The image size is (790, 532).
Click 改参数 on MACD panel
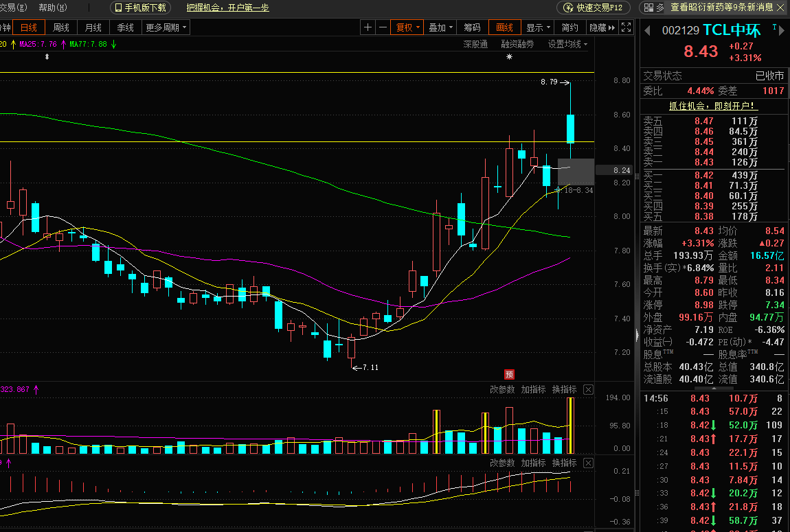tap(502, 463)
